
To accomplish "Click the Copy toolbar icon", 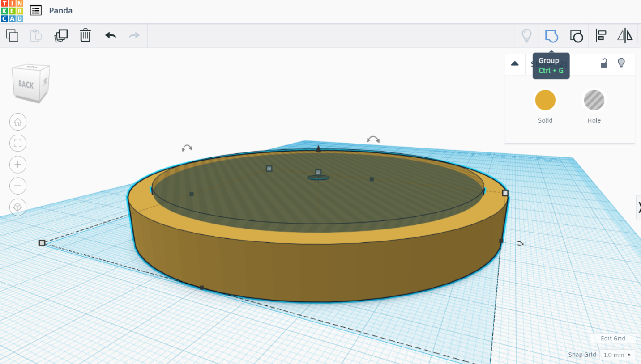I will [12, 35].
